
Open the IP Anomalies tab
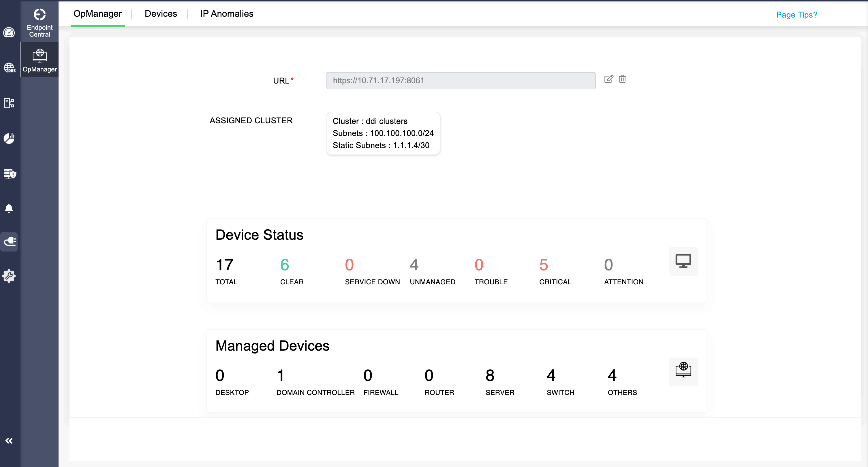(x=226, y=14)
